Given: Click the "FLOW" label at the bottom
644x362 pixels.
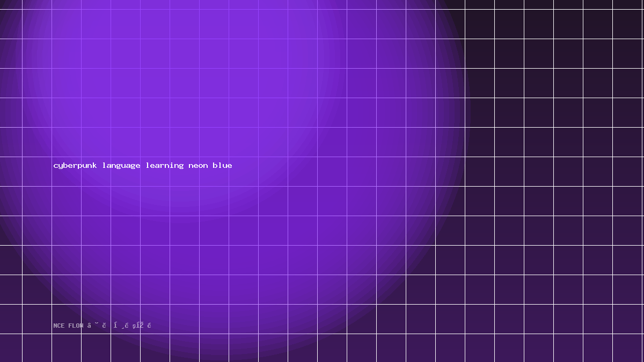Looking at the screenshot, I should pyautogui.click(x=76, y=326).
